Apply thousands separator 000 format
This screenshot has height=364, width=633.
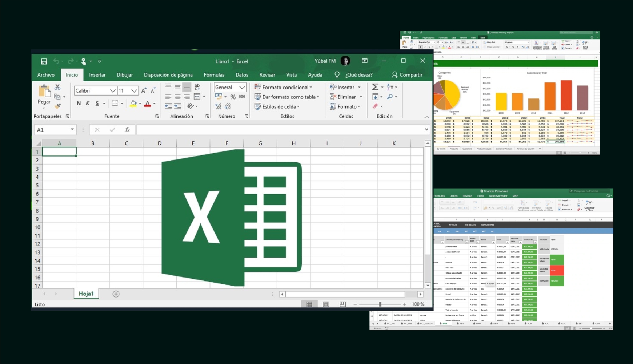(x=242, y=97)
